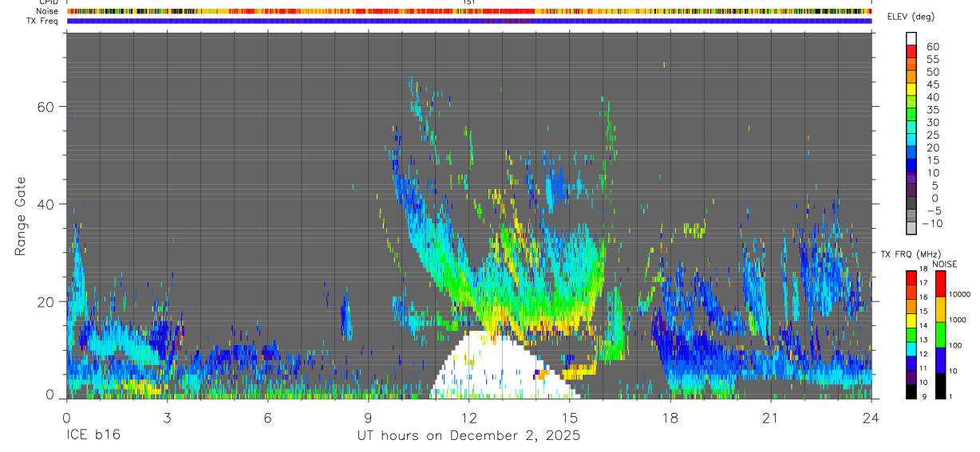Screen dimensions: 980x452
Task: Click the 15 tick label on UT hours axis
Action: [x=569, y=418]
